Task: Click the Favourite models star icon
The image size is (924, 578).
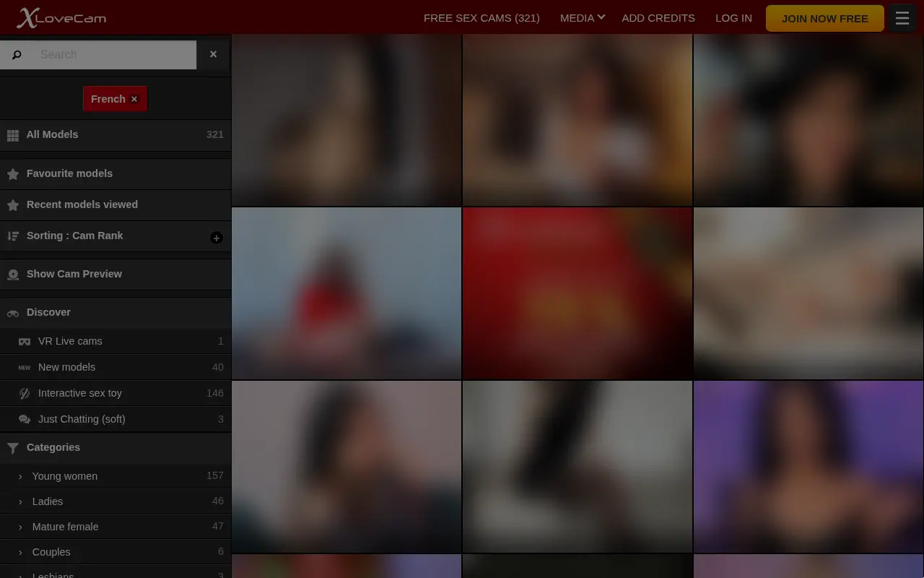Action: [x=13, y=174]
